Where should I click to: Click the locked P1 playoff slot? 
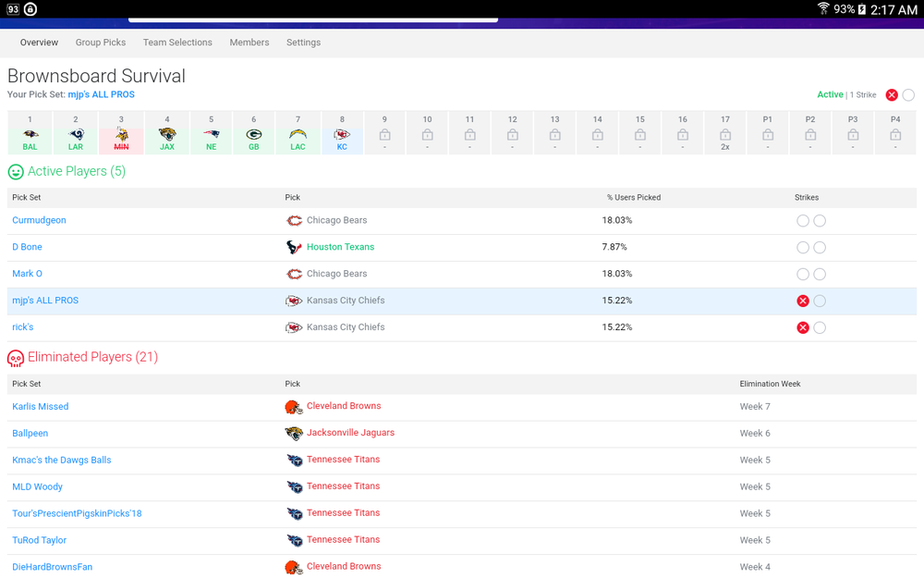click(x=768, y=133)
